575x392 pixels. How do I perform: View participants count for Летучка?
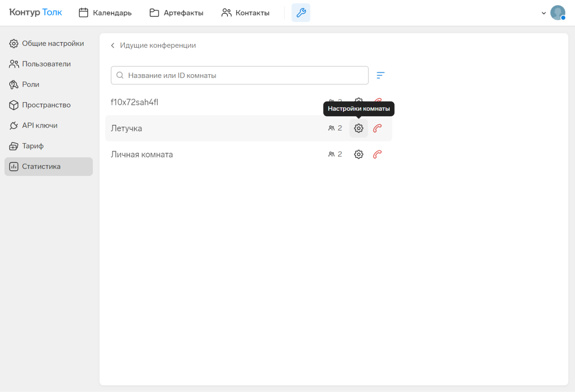pyautogui.click(x=335, y=128)
